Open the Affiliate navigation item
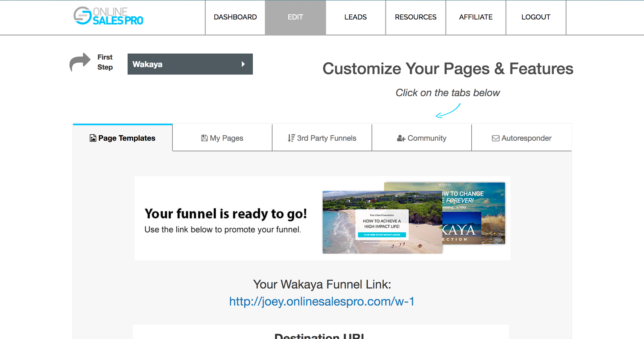 click(x=476, y=17)
